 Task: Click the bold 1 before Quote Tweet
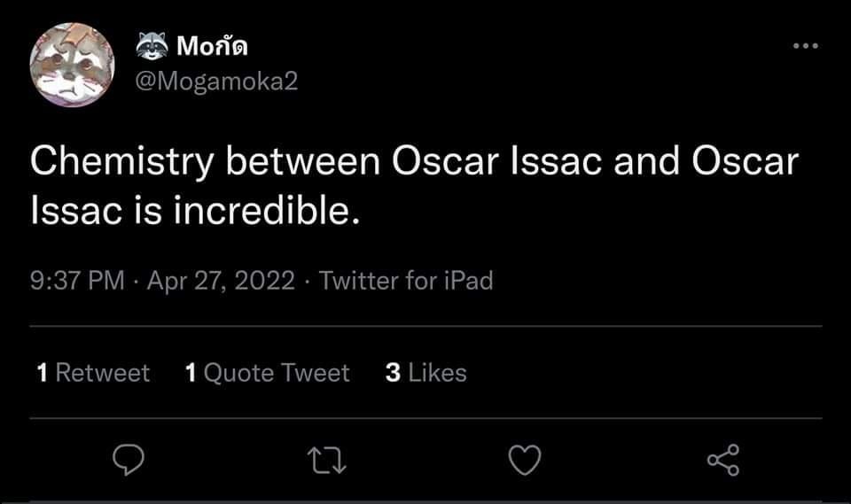tap(191, 373)
